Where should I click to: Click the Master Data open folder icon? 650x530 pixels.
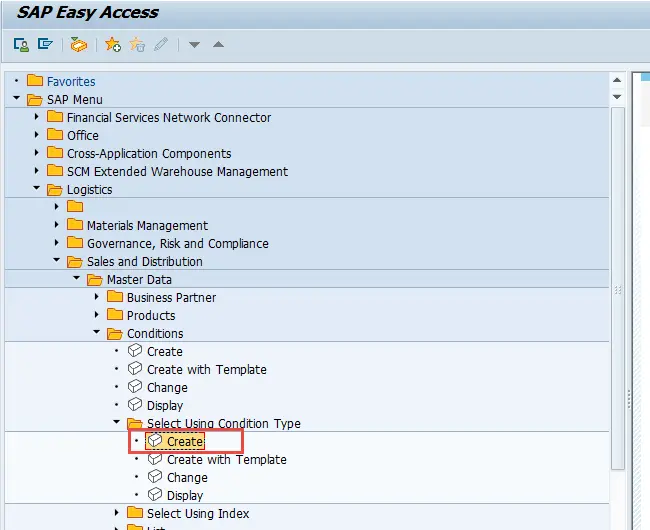click(95, 280)
